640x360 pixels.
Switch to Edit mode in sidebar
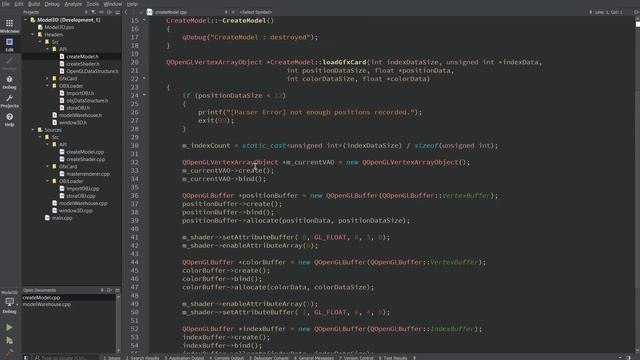[9, 44]
